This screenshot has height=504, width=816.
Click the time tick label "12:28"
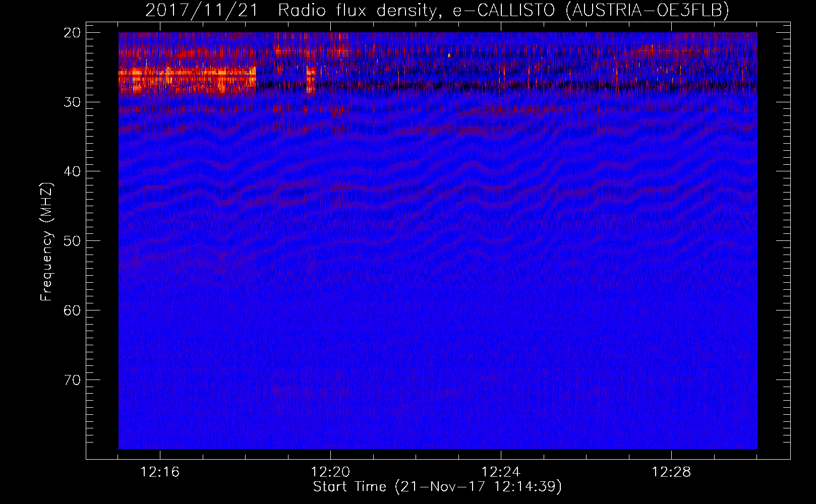tap(671, 472)
